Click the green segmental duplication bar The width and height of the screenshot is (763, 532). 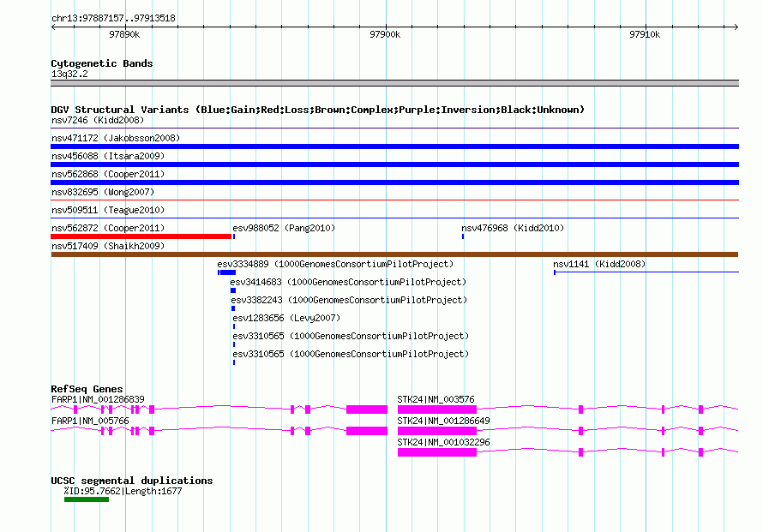(87, 499)
